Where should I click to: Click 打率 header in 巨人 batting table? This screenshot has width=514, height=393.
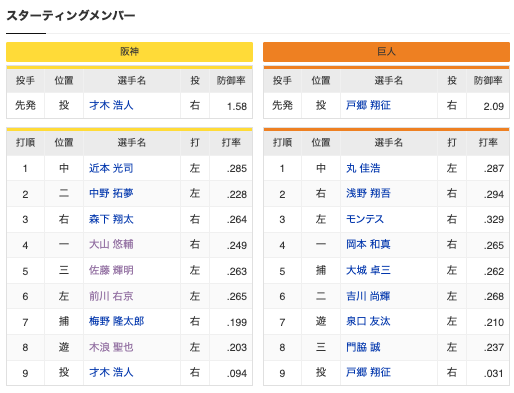click(488, 143)
